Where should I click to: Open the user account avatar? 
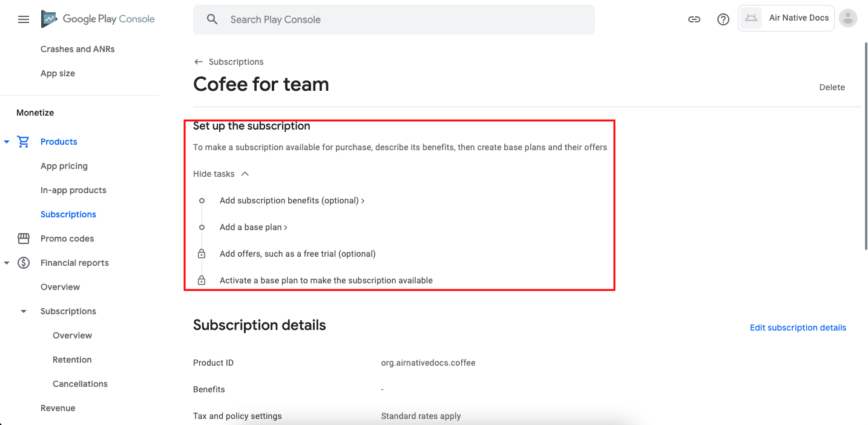point(848,18)
